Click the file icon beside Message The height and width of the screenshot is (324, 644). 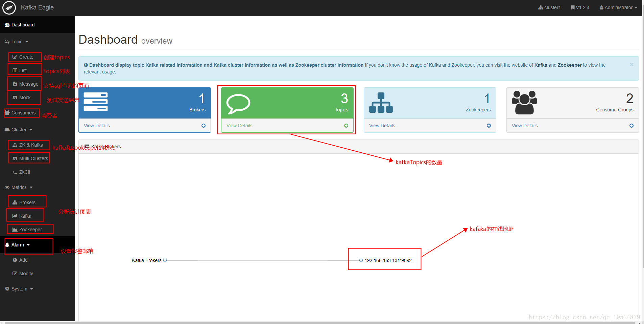pos(15,84)
